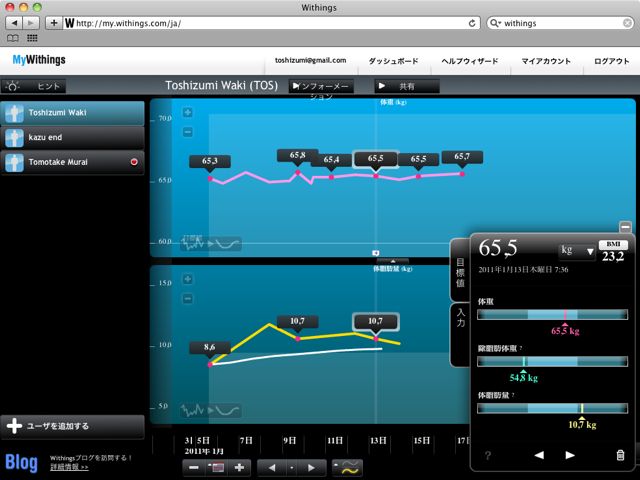Move timeline right with arrow
The height and width of the screenshot is (480, 640).
tap(312, 468)
